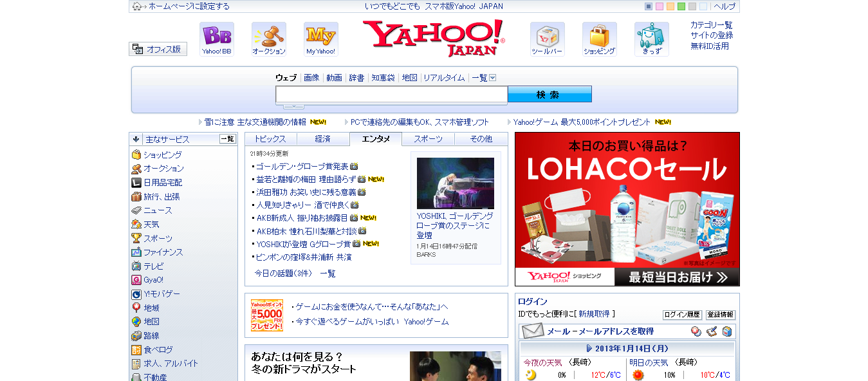The height and width of the screenshot is (381, 868).
Task: Switch to the 経済 news tab
Action: tap(323, 139)
